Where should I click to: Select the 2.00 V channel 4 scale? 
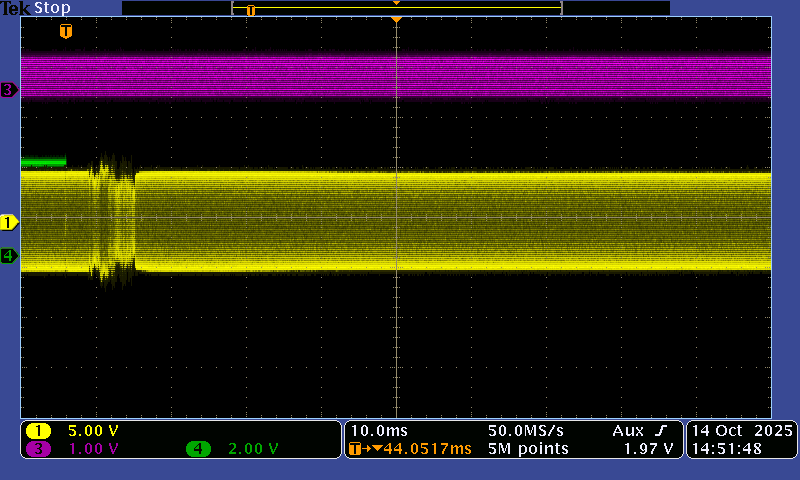pos(252,449)
